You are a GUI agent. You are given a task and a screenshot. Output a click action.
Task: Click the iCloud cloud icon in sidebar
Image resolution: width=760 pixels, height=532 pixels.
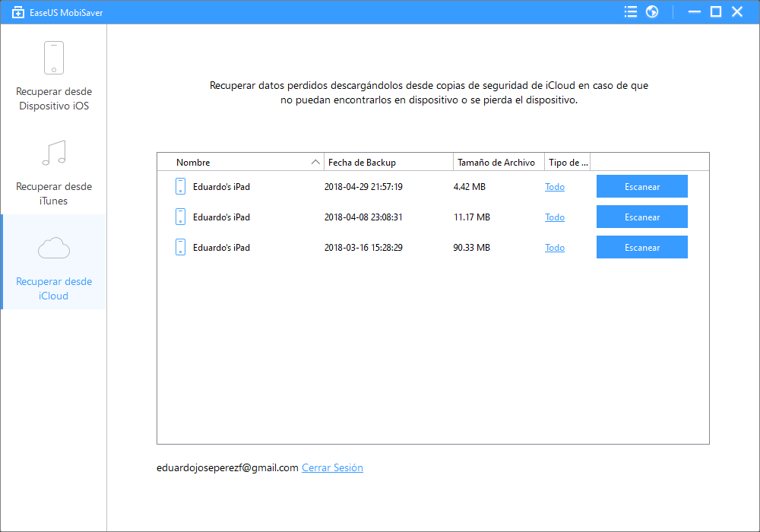click(x=53, y=248)
